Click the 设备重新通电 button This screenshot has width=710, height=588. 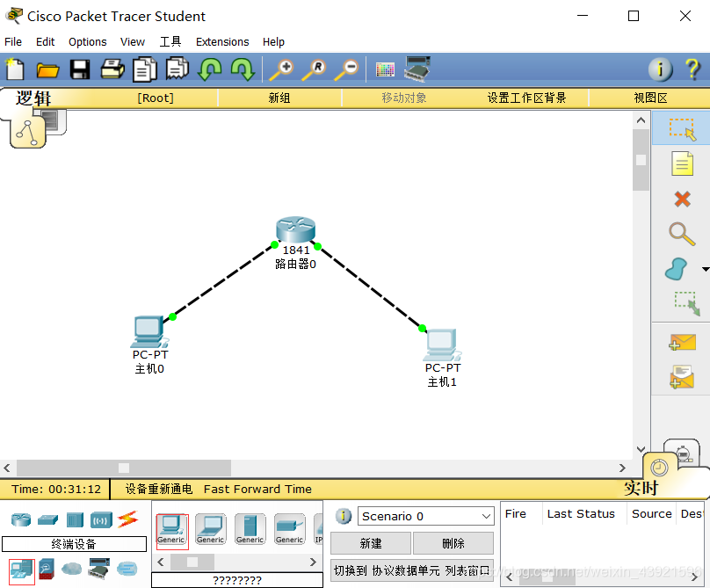pyautogui.click(x=158, y=490)
